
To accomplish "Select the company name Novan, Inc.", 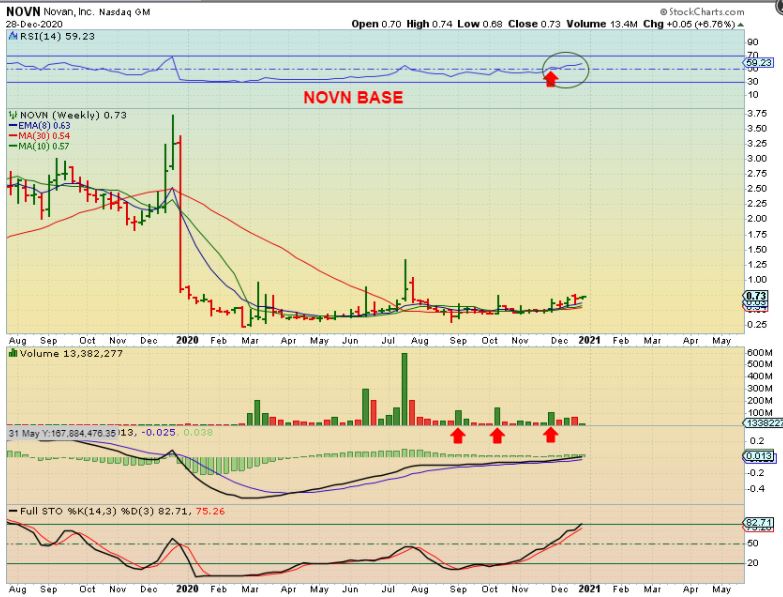I will pos(69,11).
